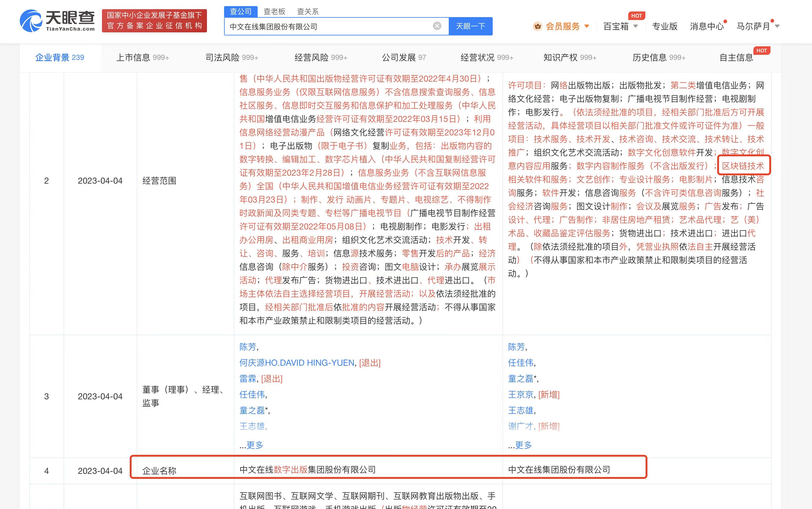Open 谢广才 profile link

520,426
